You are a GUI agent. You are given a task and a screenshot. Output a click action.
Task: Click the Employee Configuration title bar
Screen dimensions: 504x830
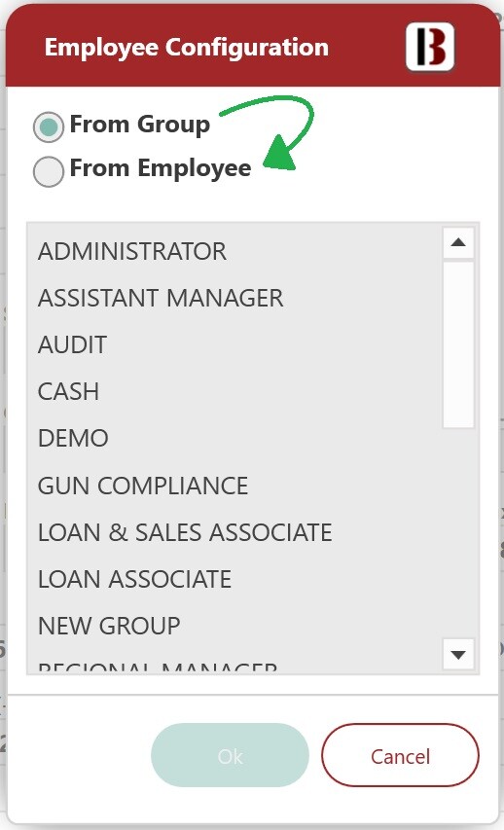click(x=253, y=47)
